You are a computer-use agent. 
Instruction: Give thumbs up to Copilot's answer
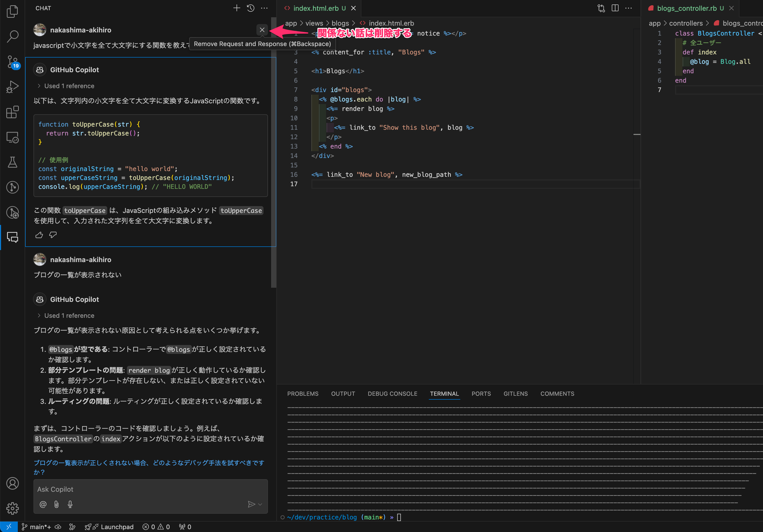coord(39,235)
